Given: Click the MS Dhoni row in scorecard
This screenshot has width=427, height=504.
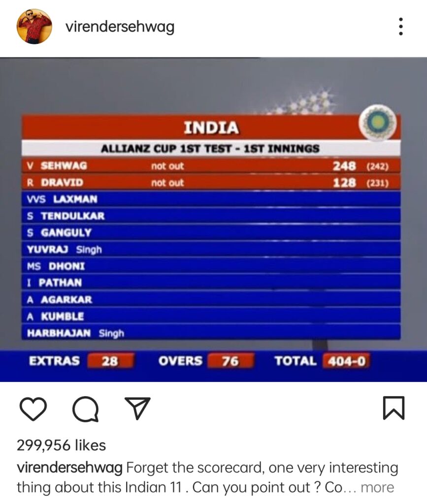Looking at the screenshot, I should coord(211,266).
